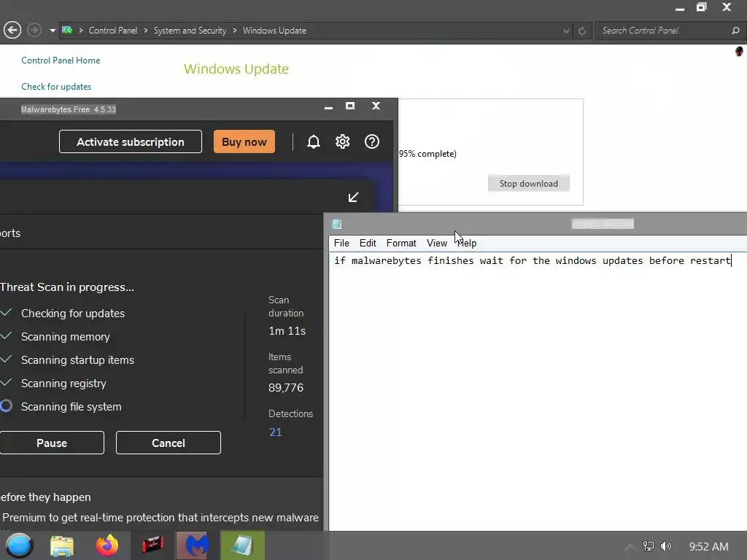Screen dimensions: 747x560
Task: Click the 89,776 items scanned value
Action: [286, 388]
